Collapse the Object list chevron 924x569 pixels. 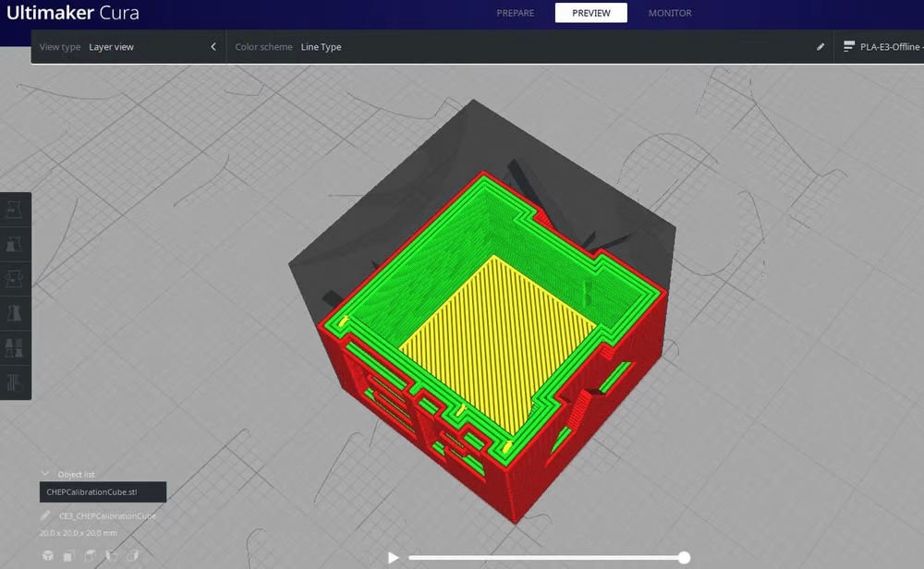point(44,474)
